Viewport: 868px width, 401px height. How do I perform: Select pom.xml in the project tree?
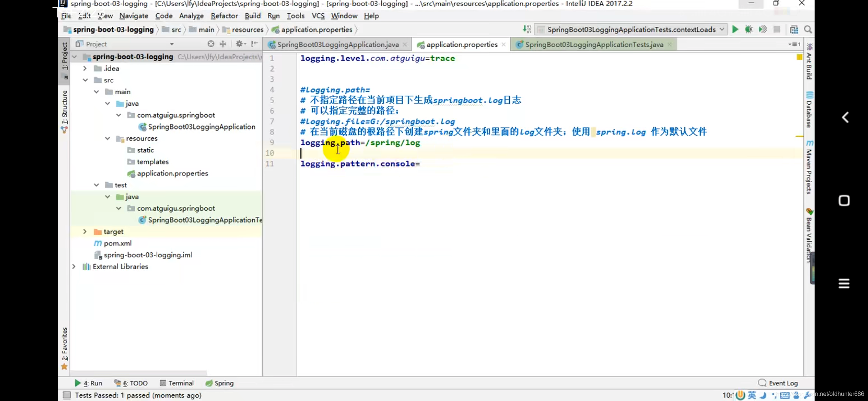118,243
